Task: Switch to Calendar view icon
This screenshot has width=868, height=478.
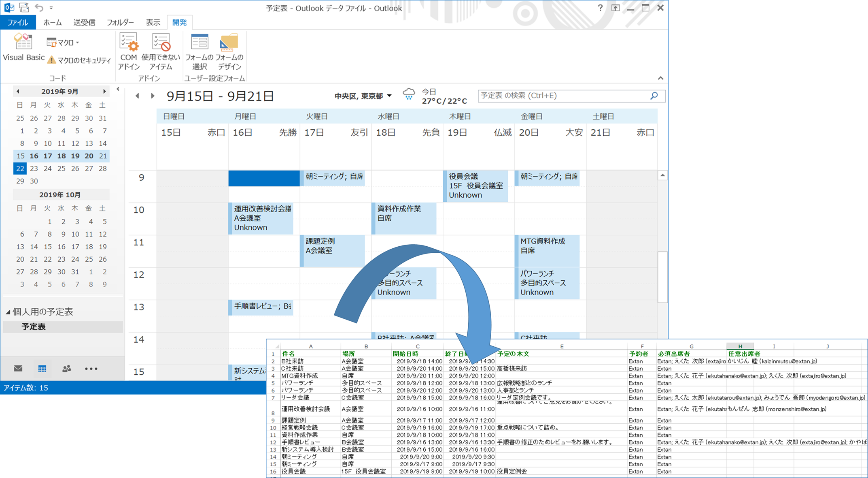Action: 42,369
